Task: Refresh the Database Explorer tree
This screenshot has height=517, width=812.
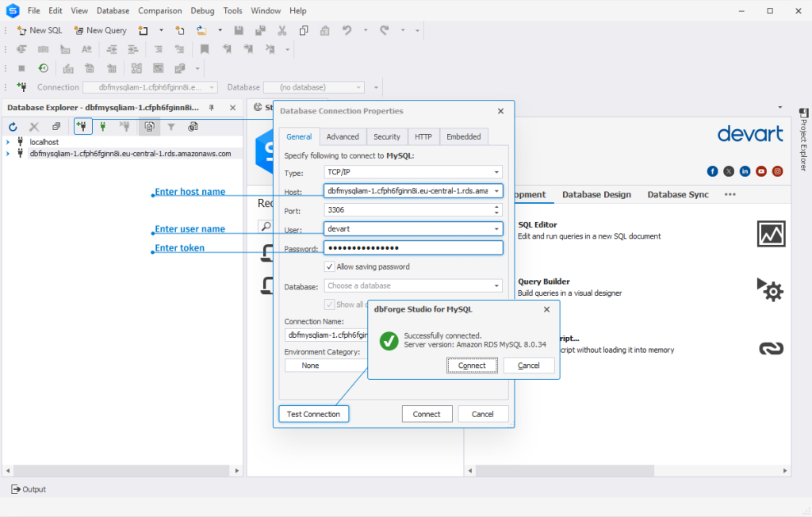Action: [x=13, y=127]
